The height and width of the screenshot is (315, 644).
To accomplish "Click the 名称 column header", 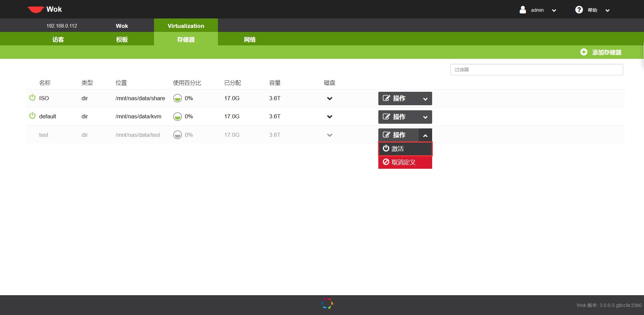I will point(45,83).
